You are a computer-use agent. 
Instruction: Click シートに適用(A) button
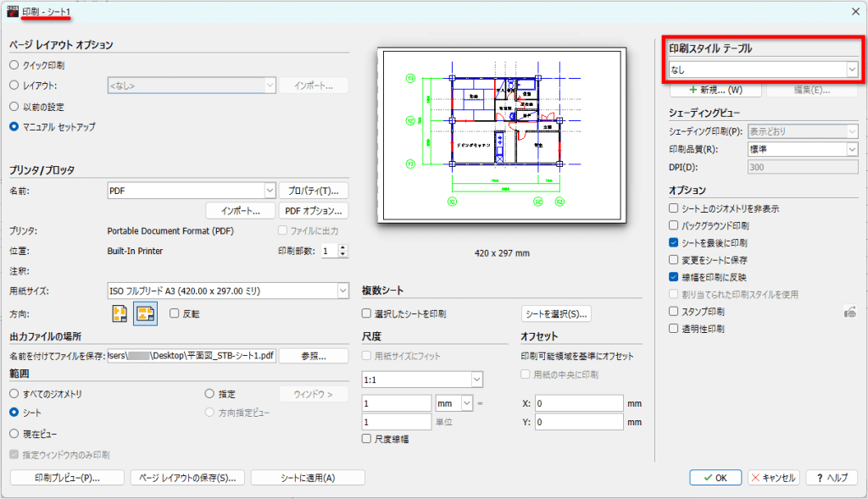308,478
